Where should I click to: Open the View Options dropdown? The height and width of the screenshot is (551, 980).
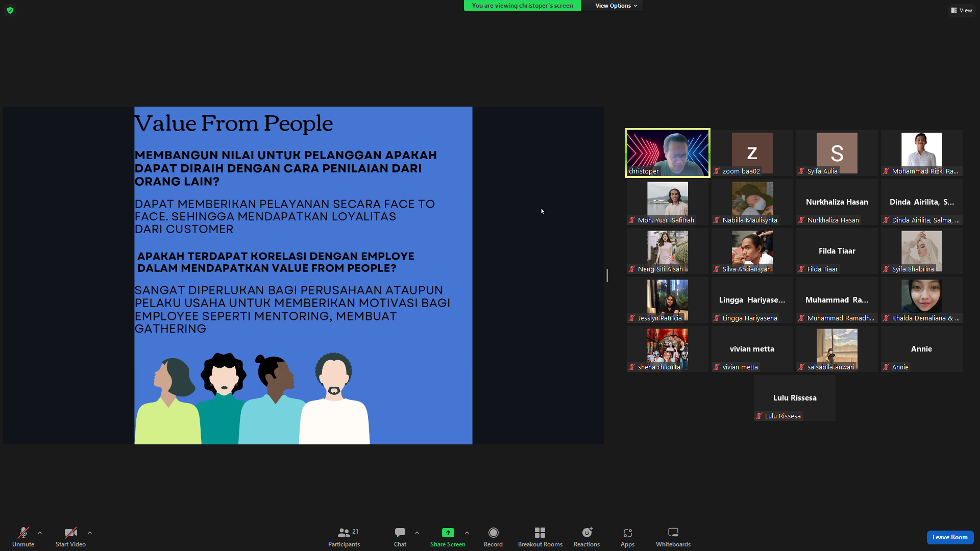click(x=616, y=6)
